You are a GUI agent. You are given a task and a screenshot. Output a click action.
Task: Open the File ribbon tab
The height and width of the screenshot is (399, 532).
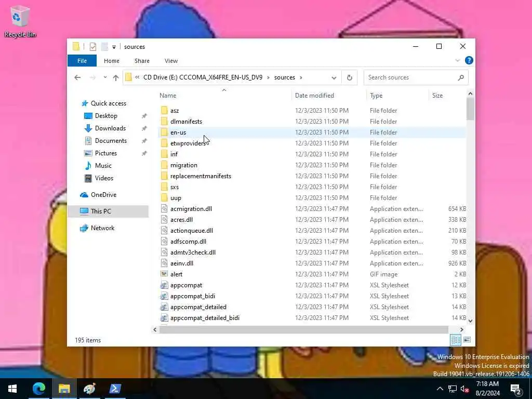[x=82, y=61]
